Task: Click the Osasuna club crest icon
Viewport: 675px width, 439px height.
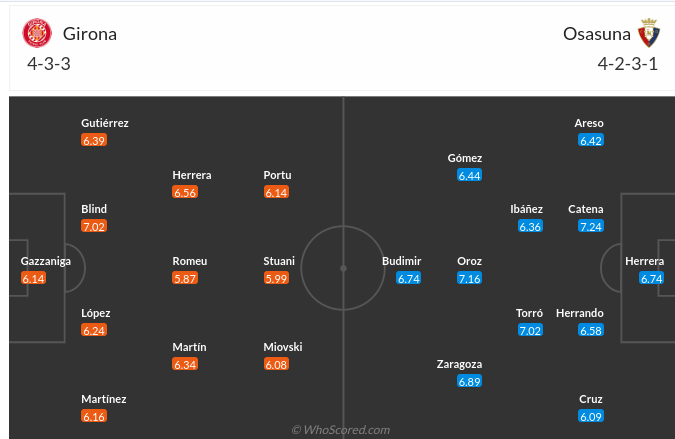Action: pyautogui.click(x=649, y=33)
